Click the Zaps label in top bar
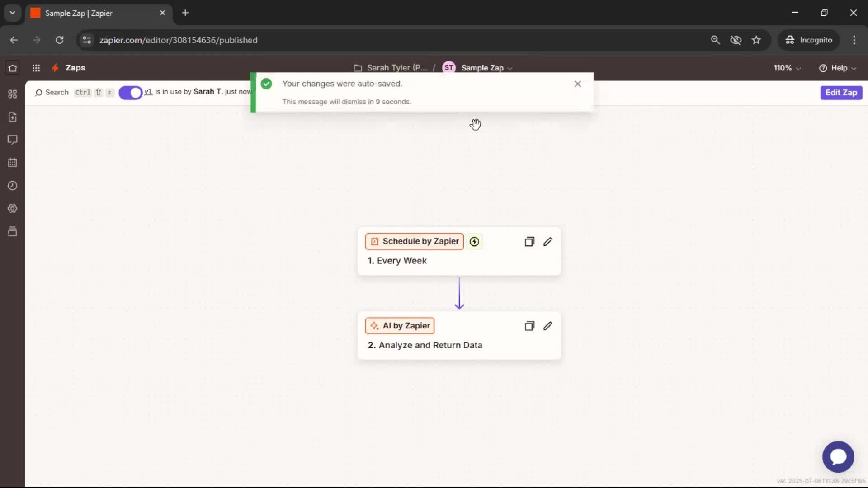This screenshot has height=488, width=868. (x=75, y=68)
